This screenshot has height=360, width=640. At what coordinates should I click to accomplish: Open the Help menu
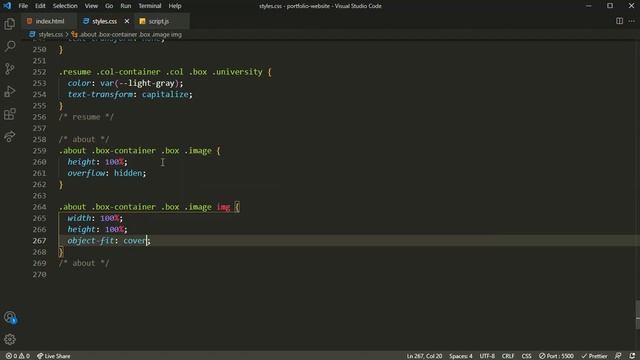point(175,6)
